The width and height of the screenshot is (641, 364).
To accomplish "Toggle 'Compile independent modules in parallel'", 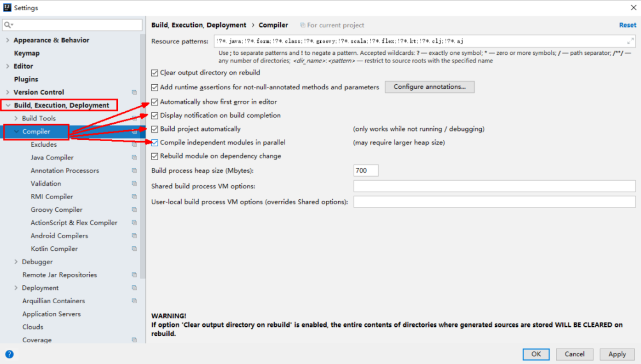I will click(155, 143).
